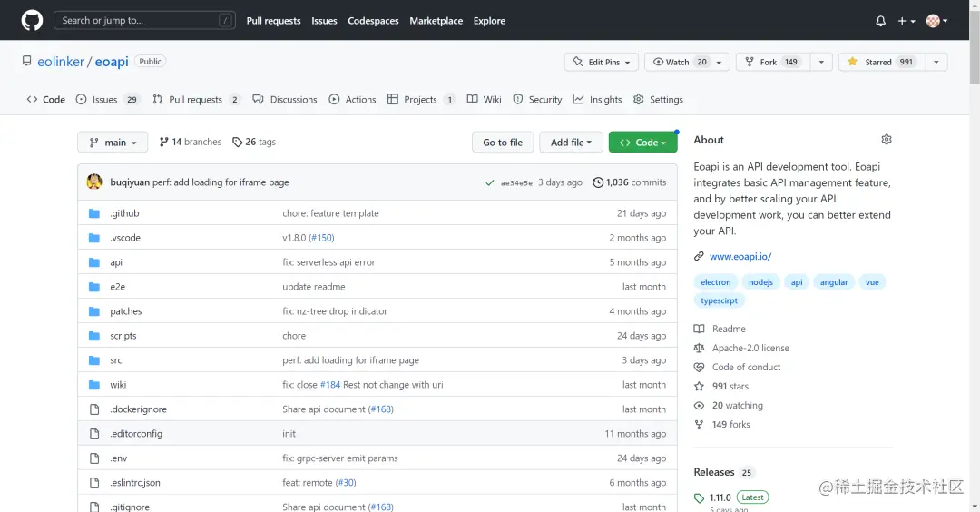Click the Search or jump to field
The width and height of the screenshot is (980, 512).
click(144, 21)
